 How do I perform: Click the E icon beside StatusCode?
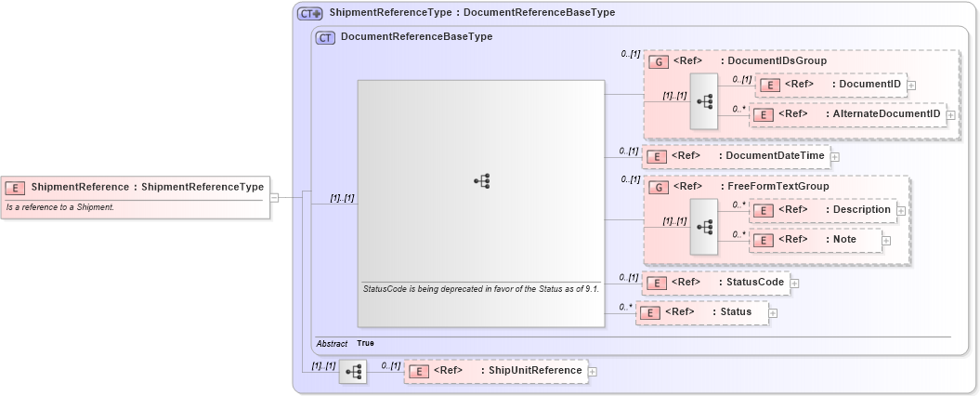point(657,283)
